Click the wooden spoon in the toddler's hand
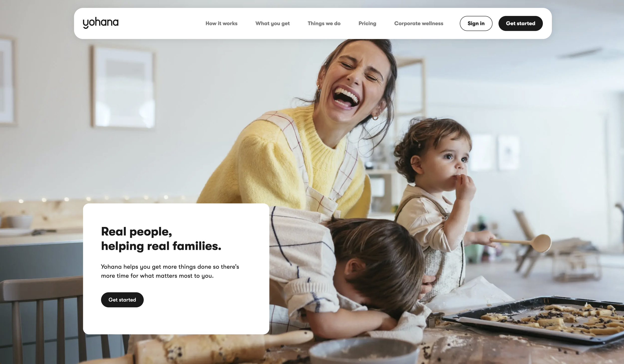 click(x=522, y=242)
